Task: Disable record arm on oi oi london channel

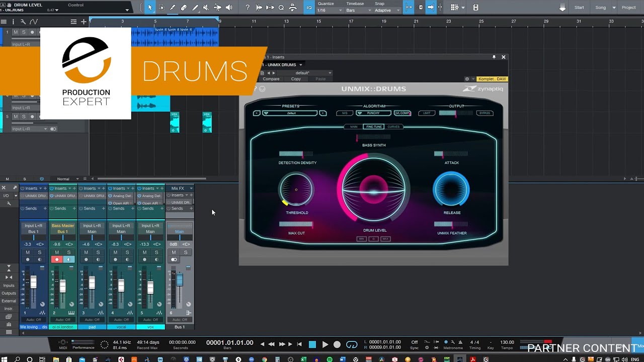Action: click(57, 259)
